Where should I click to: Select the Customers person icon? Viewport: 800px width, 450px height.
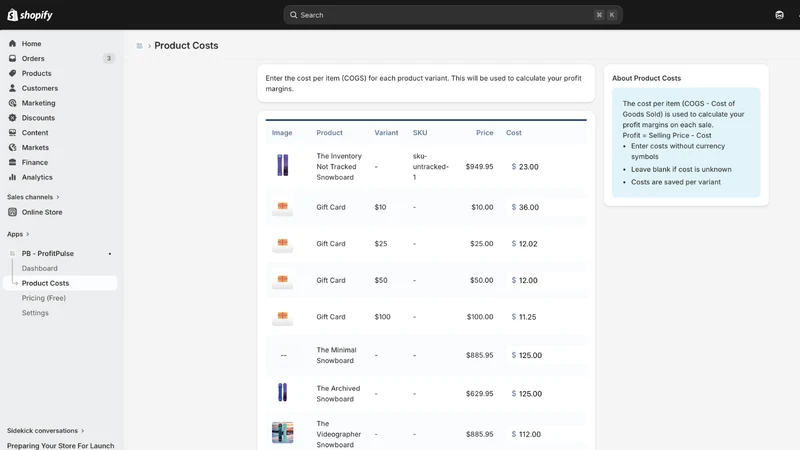(x=12, y=88)
